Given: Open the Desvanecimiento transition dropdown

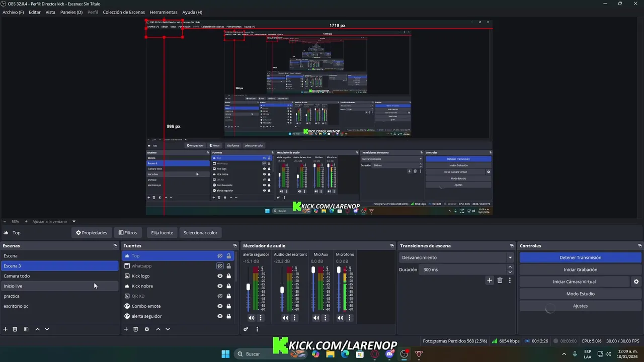Looking at the screenshot, I should click(x=456, y=257).
